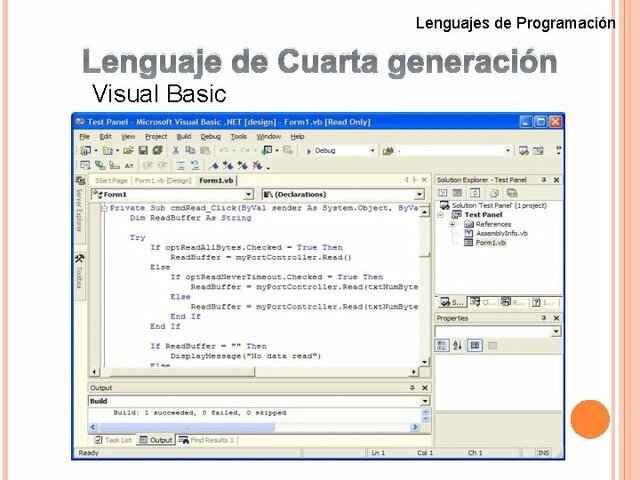Close the Output panel
This screenshot has width=640, height=480.
tap(425, 387)
